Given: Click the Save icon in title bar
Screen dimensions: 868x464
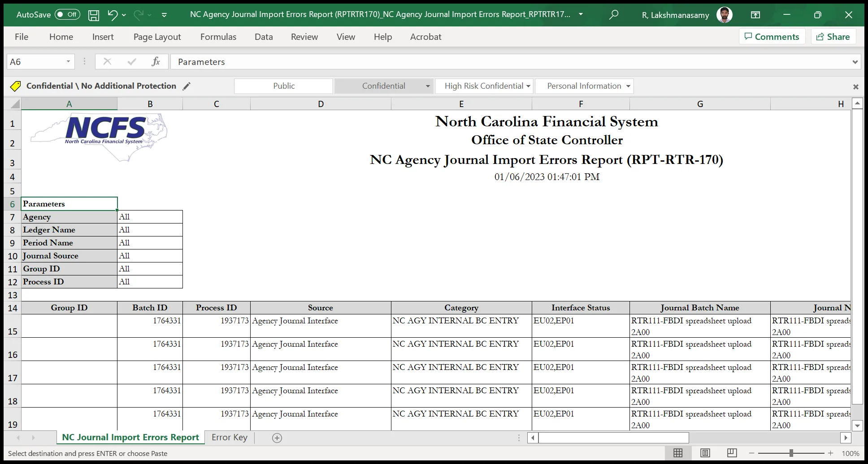Looking at the screenshot, I should (93, 15).
